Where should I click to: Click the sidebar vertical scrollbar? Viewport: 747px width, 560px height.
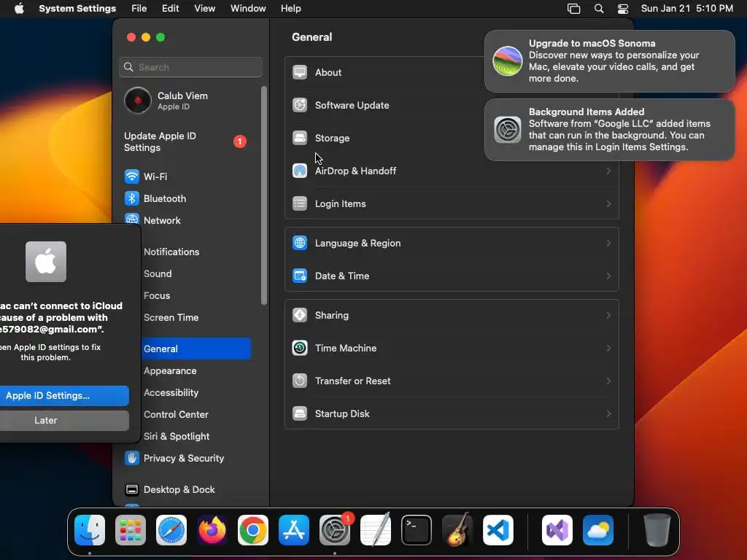(264, 195)
